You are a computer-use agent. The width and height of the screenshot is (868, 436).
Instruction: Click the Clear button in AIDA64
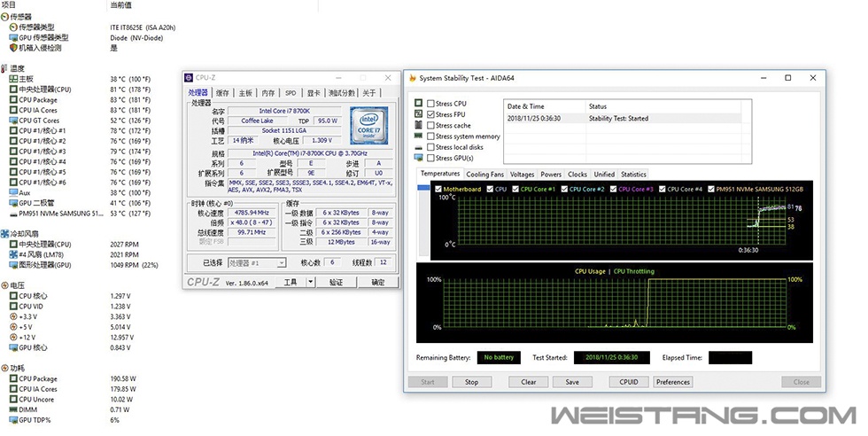pos(529,382)
